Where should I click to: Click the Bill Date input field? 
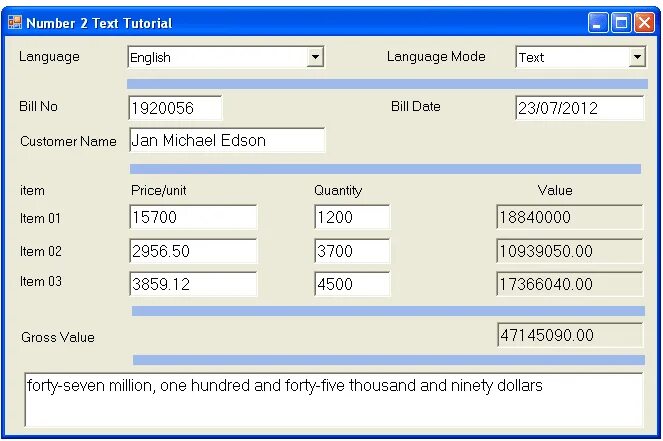point(580,108)
